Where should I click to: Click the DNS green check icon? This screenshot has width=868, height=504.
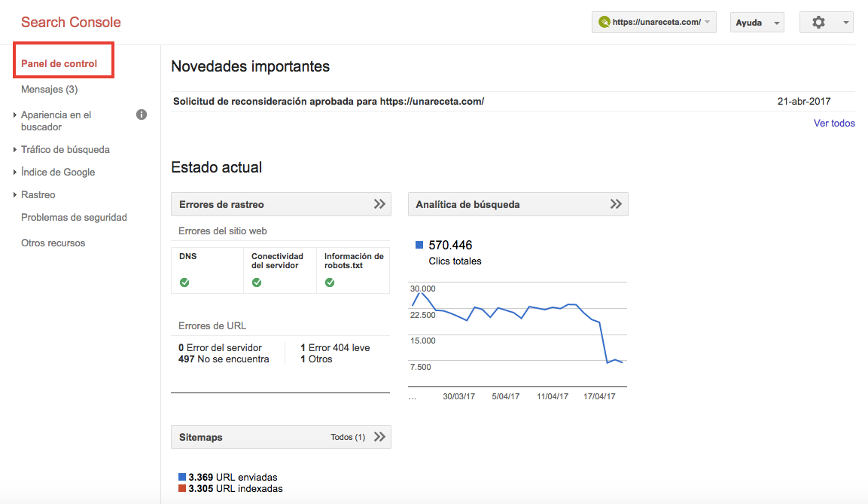click(184, 283)
